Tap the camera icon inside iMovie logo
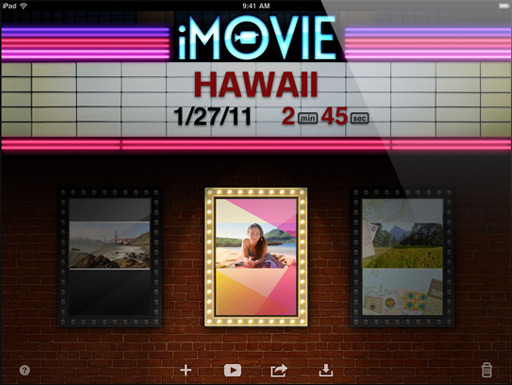Image resolution: width=512 pixels, height=385 pixels. [245, 38]
